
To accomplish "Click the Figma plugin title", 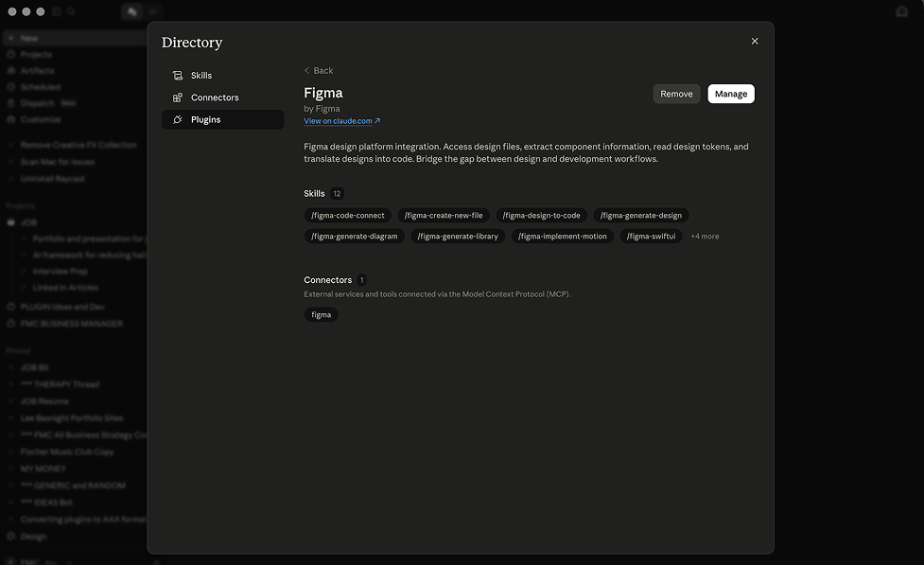I will 323,93.
